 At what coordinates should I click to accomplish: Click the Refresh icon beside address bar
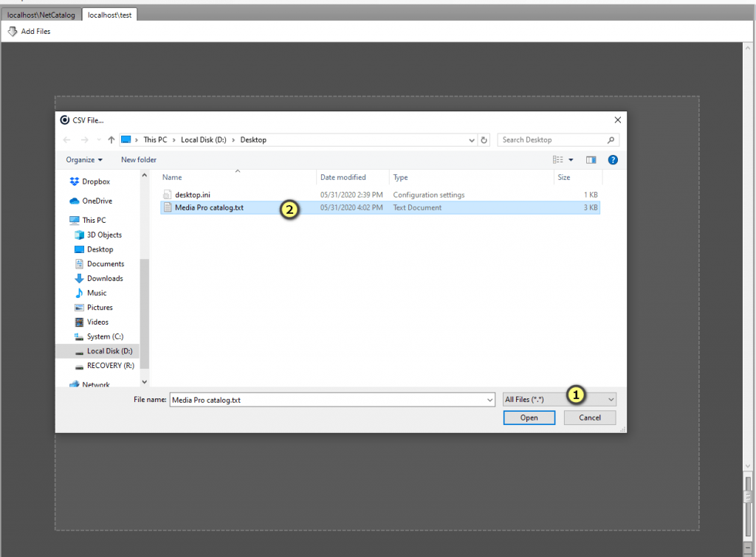(x=484, y=140)
